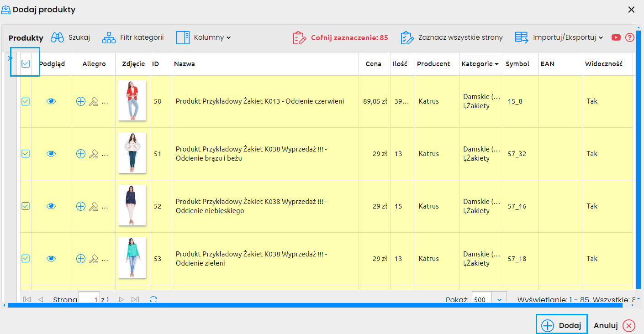Open the red question mark help icon

click(x=630, y=37)
